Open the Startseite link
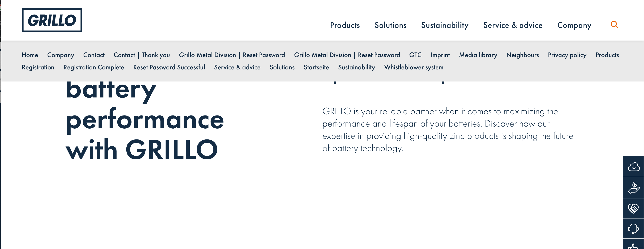 [x=316, y=68]
